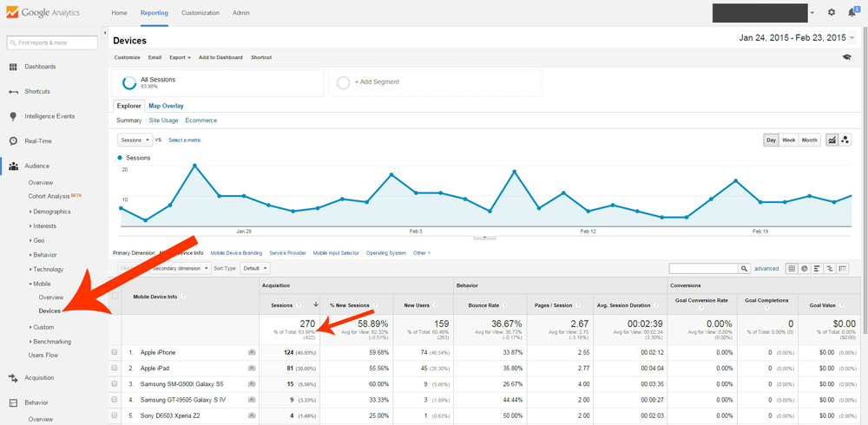This screenshot has width=868, height=425.
Task: Tick the Samsung SM-G900I Galaxy S5 checkbox
Action: (115, 384)
